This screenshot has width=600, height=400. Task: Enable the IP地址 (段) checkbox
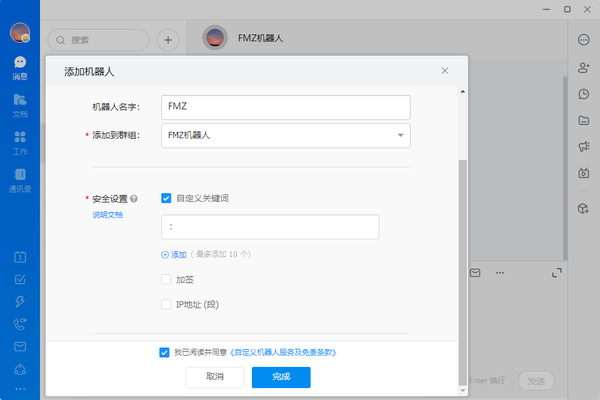tap(166, 304)
